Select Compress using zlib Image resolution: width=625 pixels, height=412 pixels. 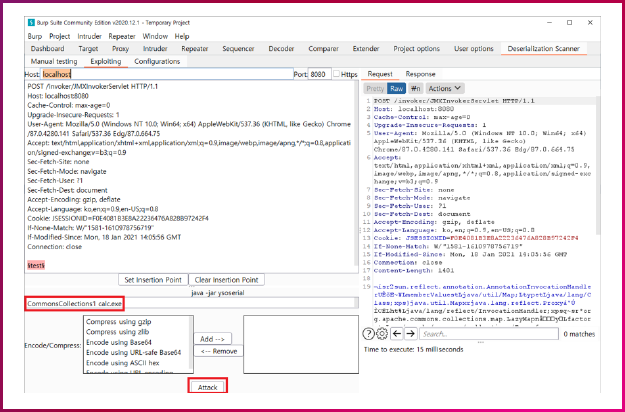click(118, 332)
